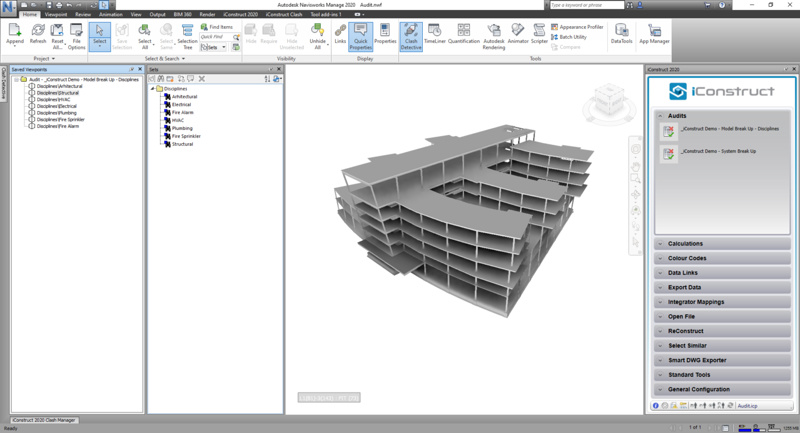Open the Output ribbon tab
Viewport: 800px width, 433px height.
pos(157,14)
